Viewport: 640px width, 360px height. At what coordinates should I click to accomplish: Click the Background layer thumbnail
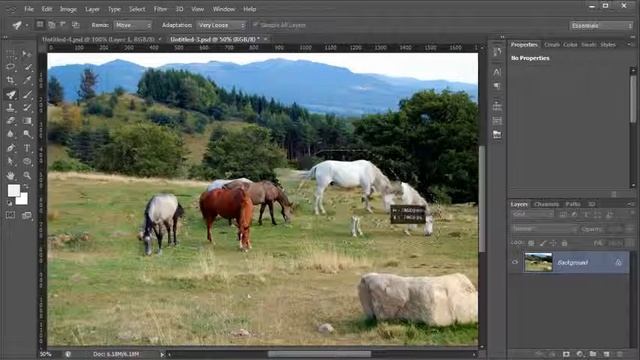tap(538, 262)
